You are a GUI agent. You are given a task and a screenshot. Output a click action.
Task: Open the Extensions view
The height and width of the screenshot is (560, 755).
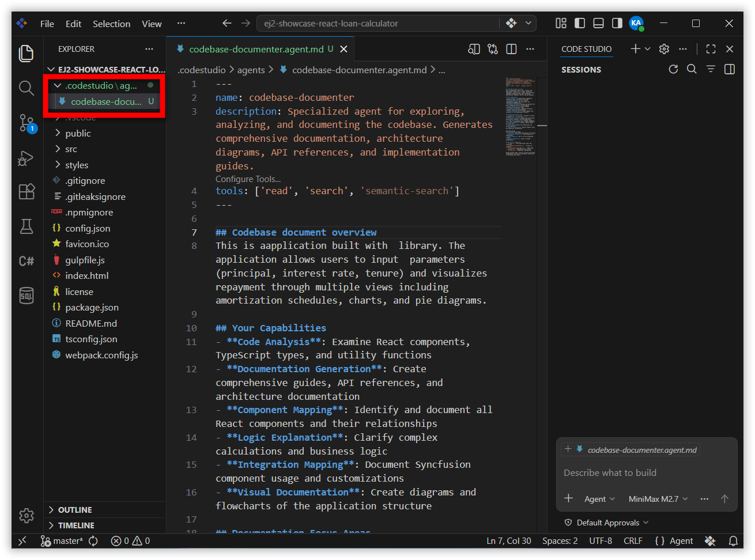coord(27,192)
